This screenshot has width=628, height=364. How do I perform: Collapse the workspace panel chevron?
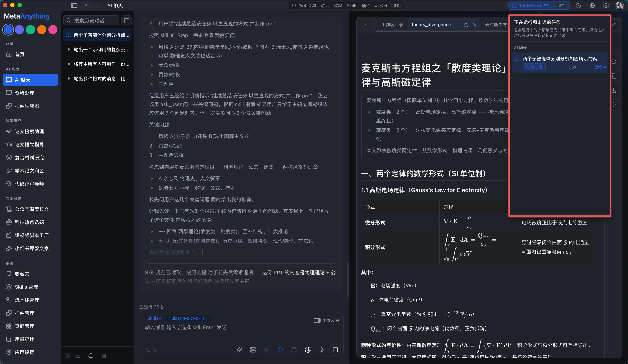(365, 25)
